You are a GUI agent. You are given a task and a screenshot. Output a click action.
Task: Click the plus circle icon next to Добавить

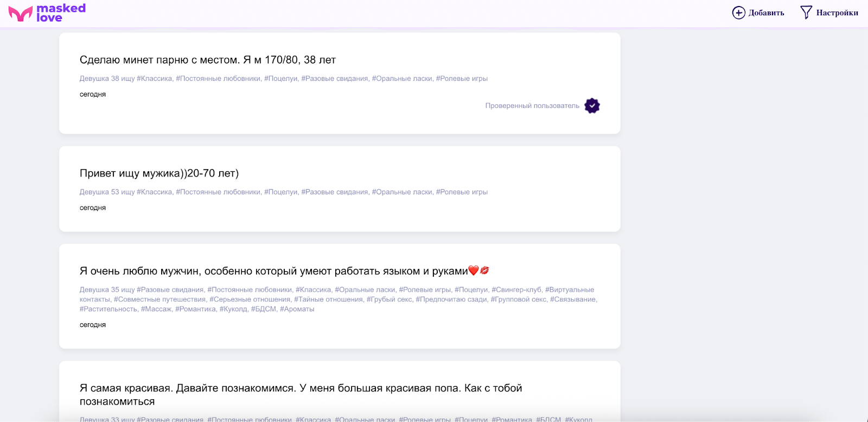click(738, 12)
